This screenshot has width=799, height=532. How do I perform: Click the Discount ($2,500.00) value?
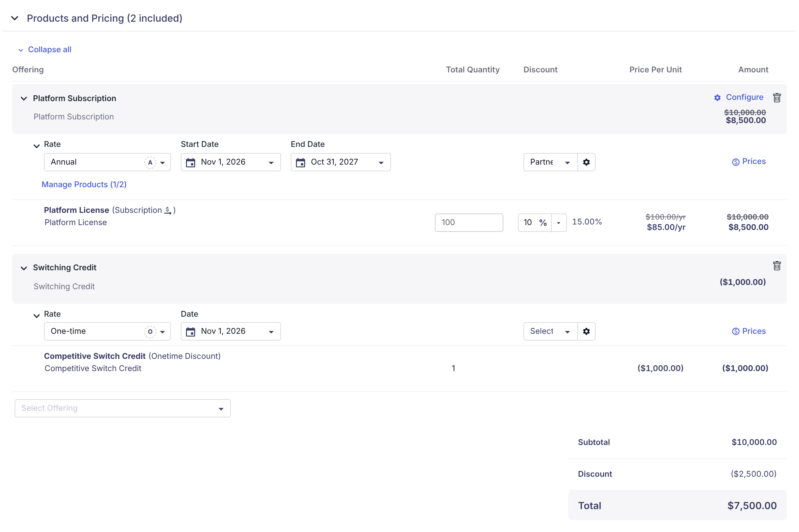pyautogui.click(x=753, y=474)
